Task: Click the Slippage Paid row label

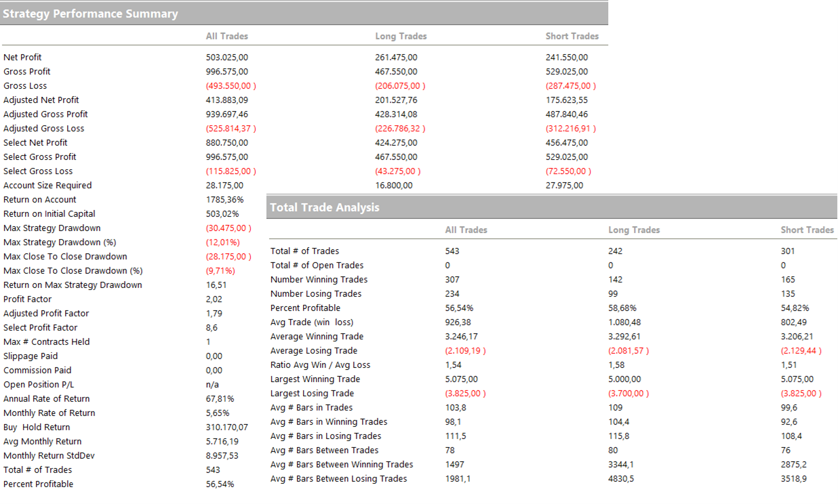Action: point(31,356)
